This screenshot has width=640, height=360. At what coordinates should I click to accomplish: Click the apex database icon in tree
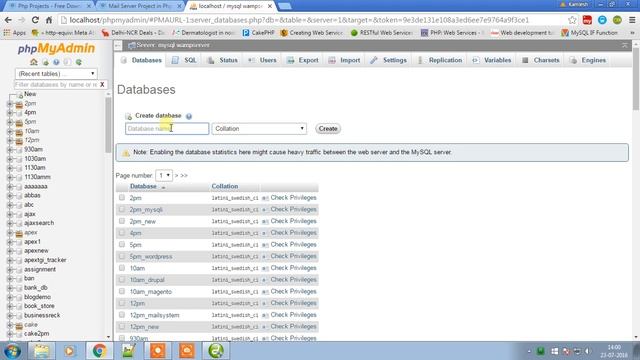[x=19, y=233]
